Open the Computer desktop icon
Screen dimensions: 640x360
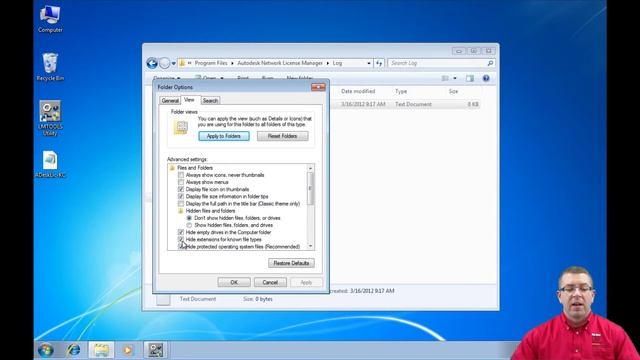pos(50,19)
